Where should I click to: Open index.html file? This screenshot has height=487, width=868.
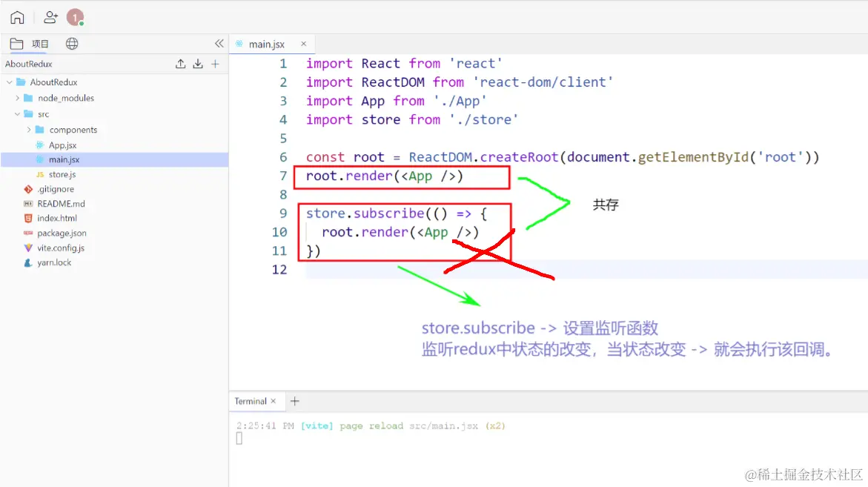coord(57,218)
